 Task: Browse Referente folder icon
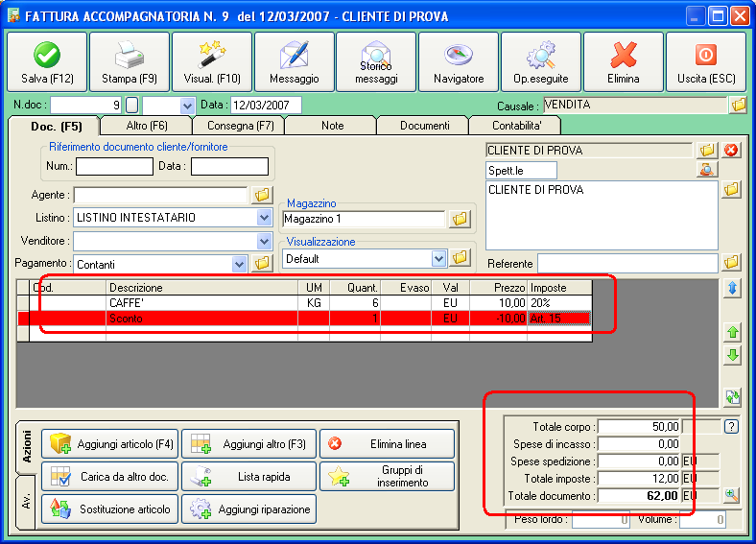pyautogui.click(x=731, y=262)
